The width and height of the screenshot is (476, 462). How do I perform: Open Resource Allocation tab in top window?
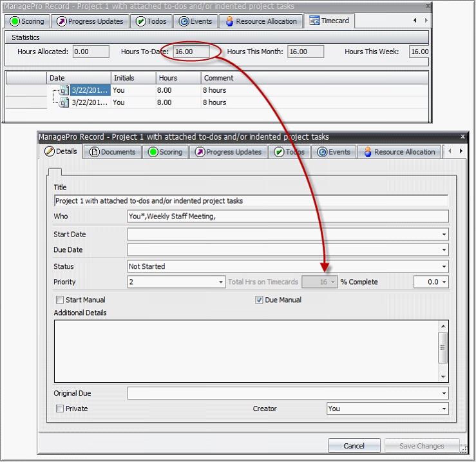click(x=261, y=21)
